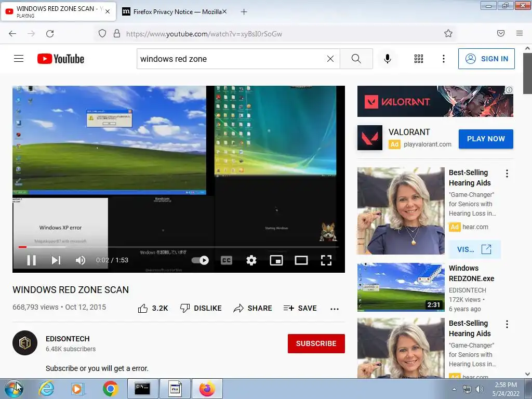Enter full screen mode

(x=326, y=260)
